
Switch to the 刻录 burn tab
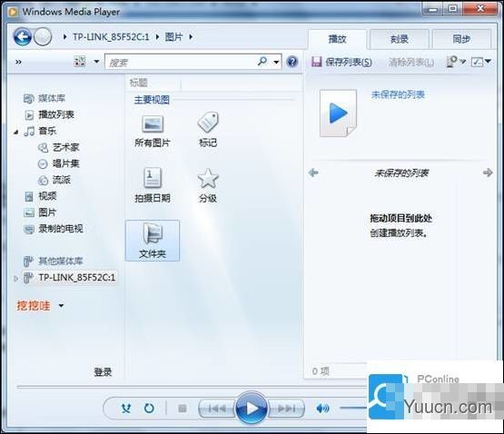(x=400, y=39)
